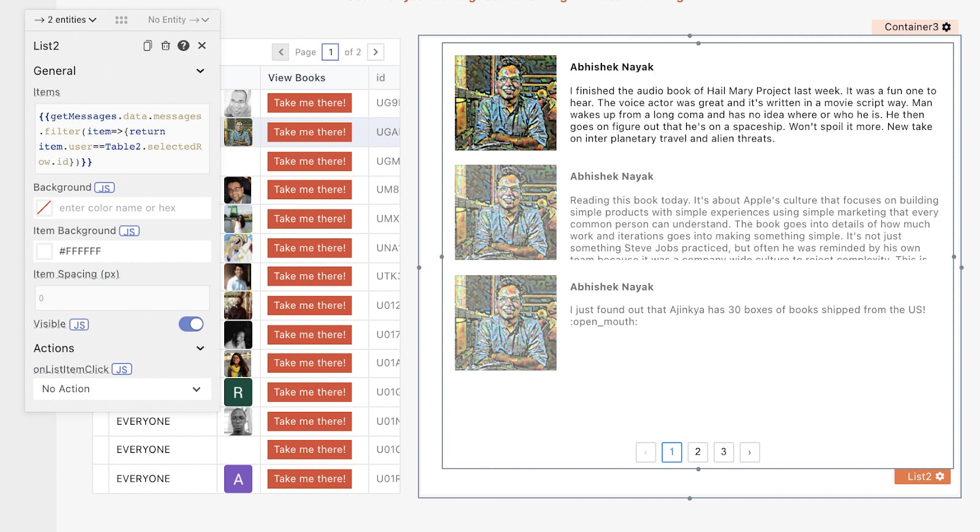Open help for the List2 widget
This screenshot has width=980, height=532.
point(183,46)
